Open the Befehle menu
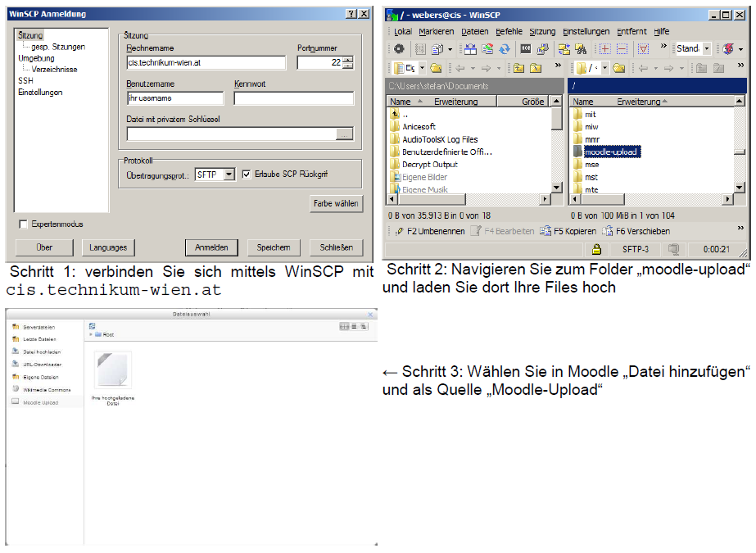756x553 pixels. (509, 31)
